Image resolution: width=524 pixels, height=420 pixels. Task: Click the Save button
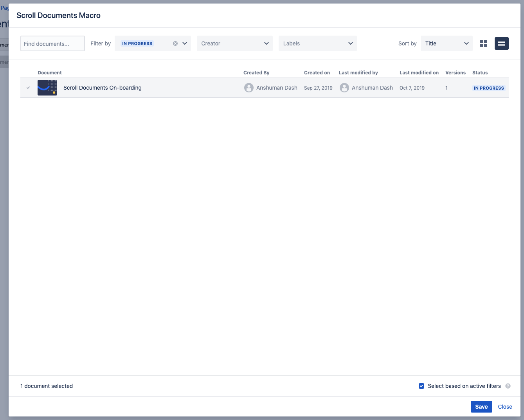[x=481, y=407]
